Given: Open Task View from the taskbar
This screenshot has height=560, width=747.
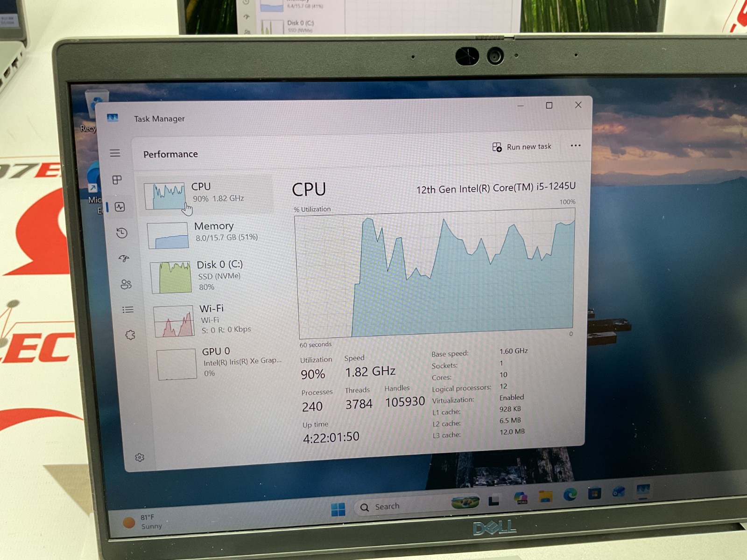Looking at the screenshot, I should click(x=493, y=500).
